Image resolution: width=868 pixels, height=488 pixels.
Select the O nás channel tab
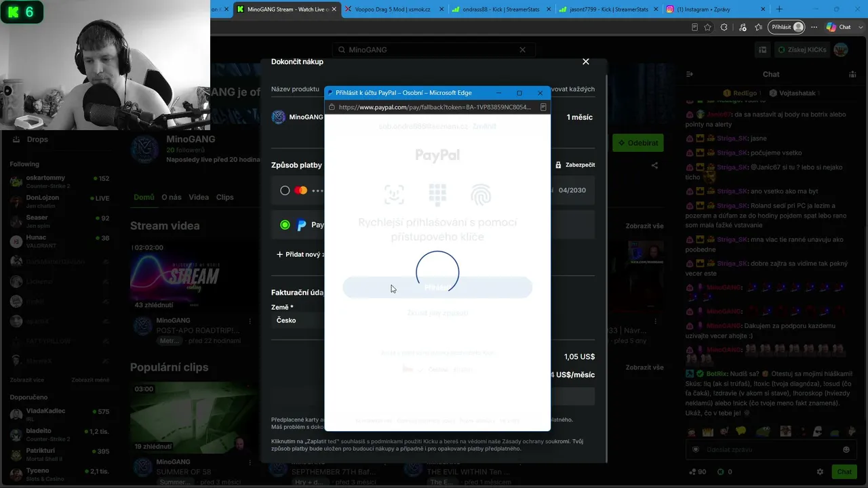(172, 197)
